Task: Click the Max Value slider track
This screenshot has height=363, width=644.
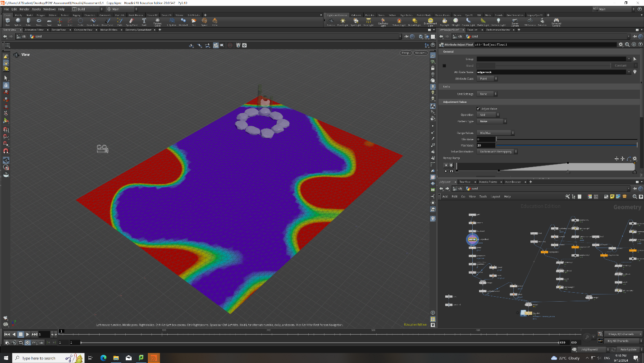Action: pyautogui.click(x=567, y=145)
